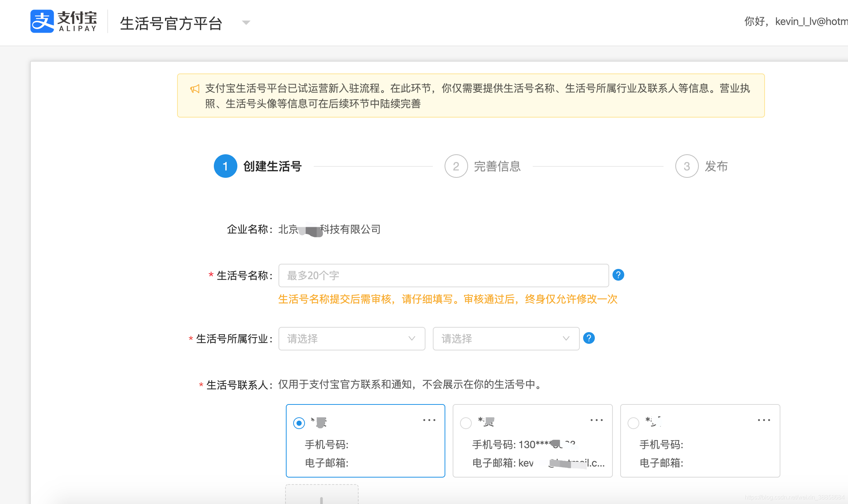This screenshot has height=504, width=848.
Task: Open the more options dots on third contact card
Action: pyautogui.click(x=763, y=420)
